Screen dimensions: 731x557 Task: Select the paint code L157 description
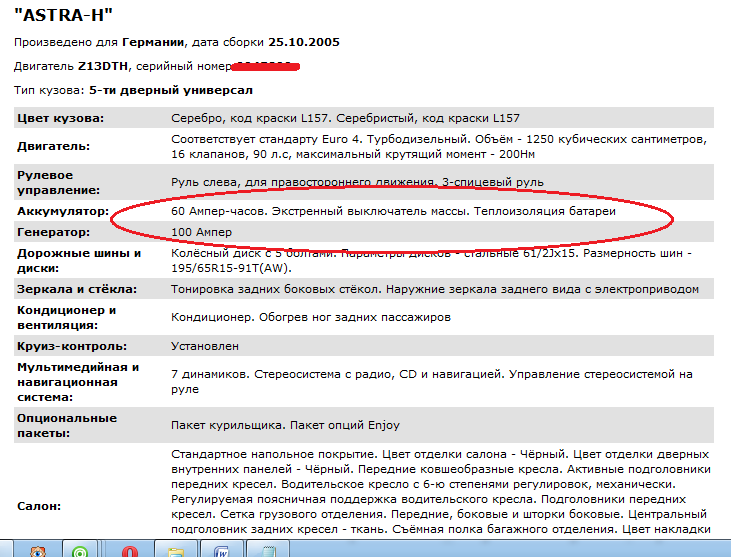(x=345, y=118)
